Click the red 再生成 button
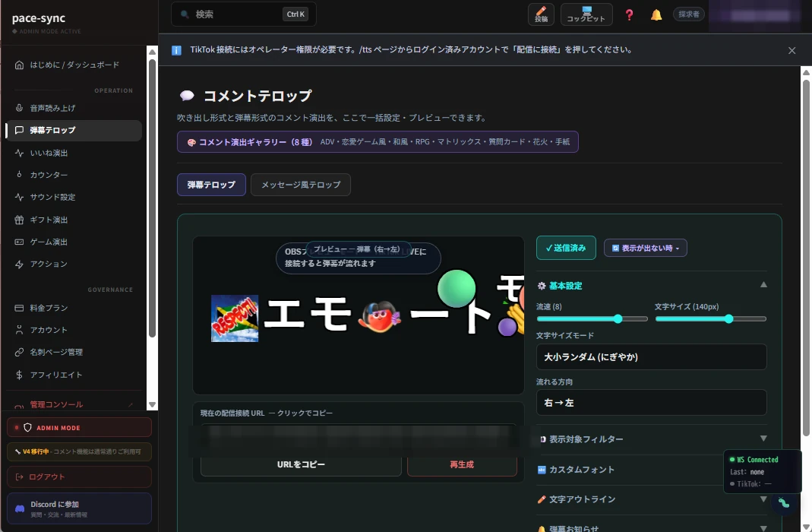 (462, 464)
